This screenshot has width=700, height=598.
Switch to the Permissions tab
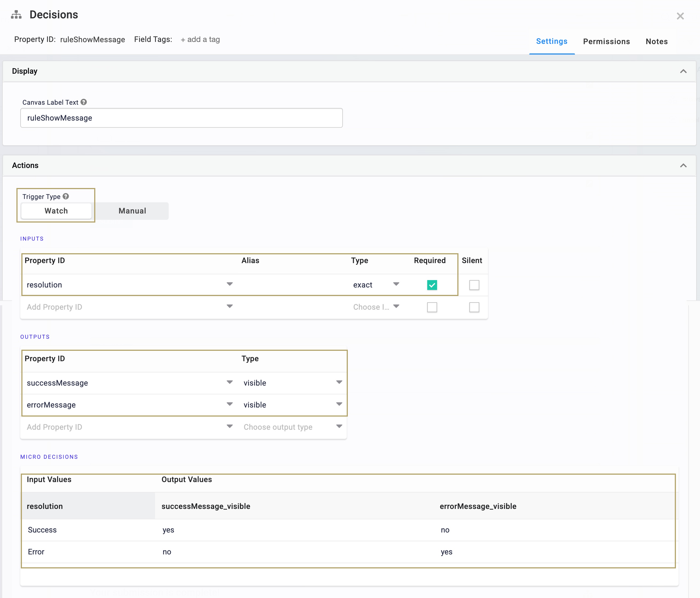click(x=606, y=41)
